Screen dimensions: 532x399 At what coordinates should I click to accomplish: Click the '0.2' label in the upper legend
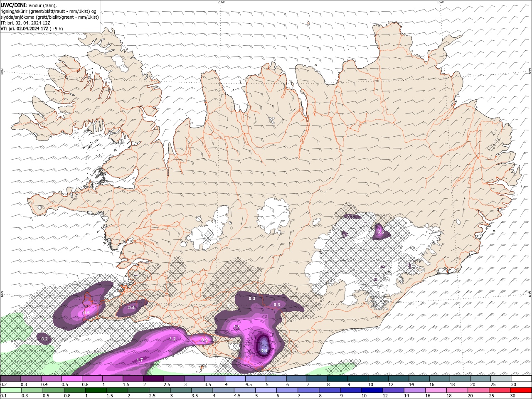pos(3,384)
